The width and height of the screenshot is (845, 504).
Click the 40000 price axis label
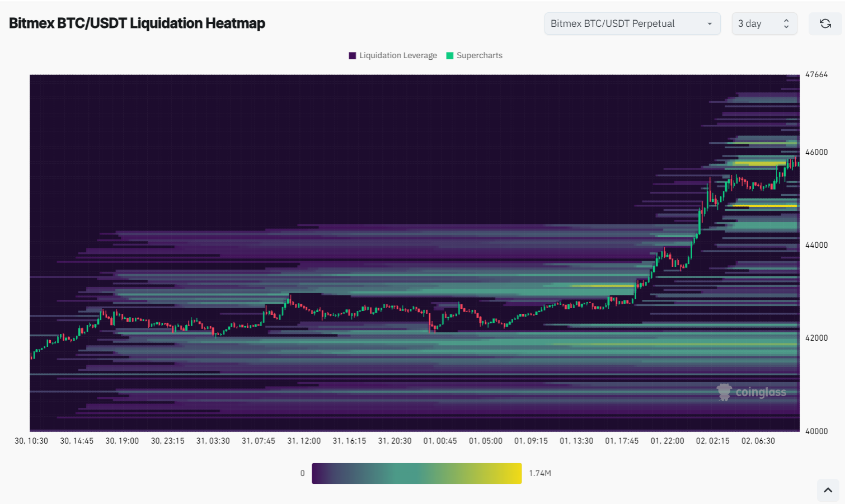pyautogui.click(x=816, y=431)
